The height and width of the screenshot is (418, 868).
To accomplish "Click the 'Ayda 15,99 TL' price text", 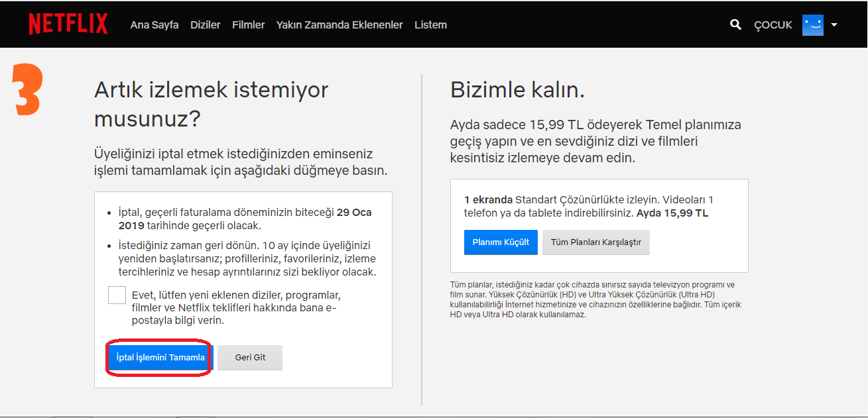I will pyautogui.click(x=672, y=213).
